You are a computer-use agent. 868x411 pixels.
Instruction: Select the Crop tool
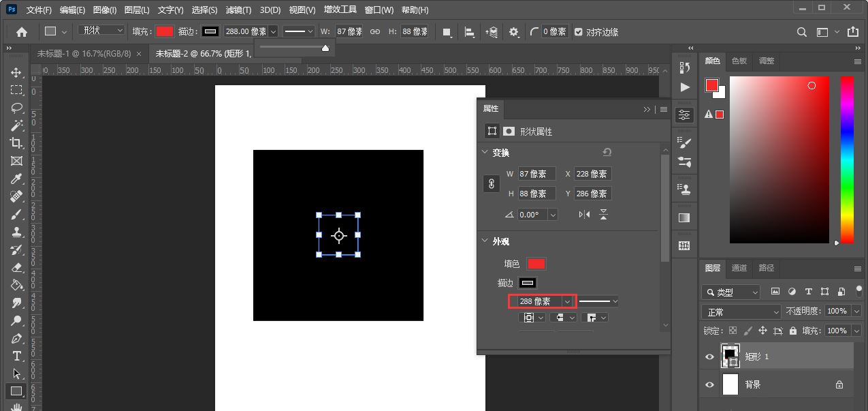[x=16, y=143]
